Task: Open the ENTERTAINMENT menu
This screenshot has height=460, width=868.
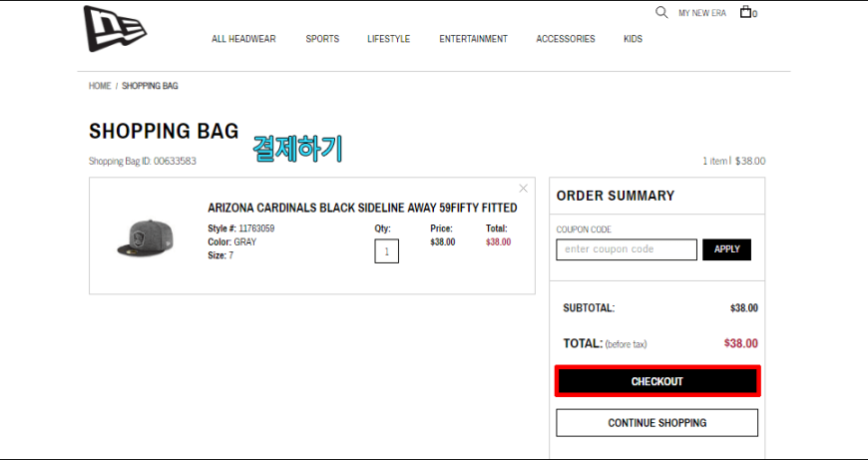Action: coord(473,39)
